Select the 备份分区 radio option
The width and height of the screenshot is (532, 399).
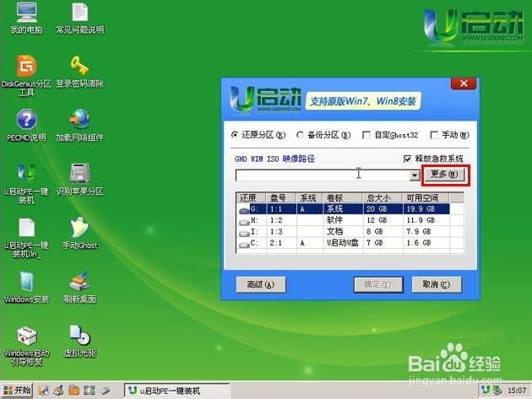click(x=323, y=135)
